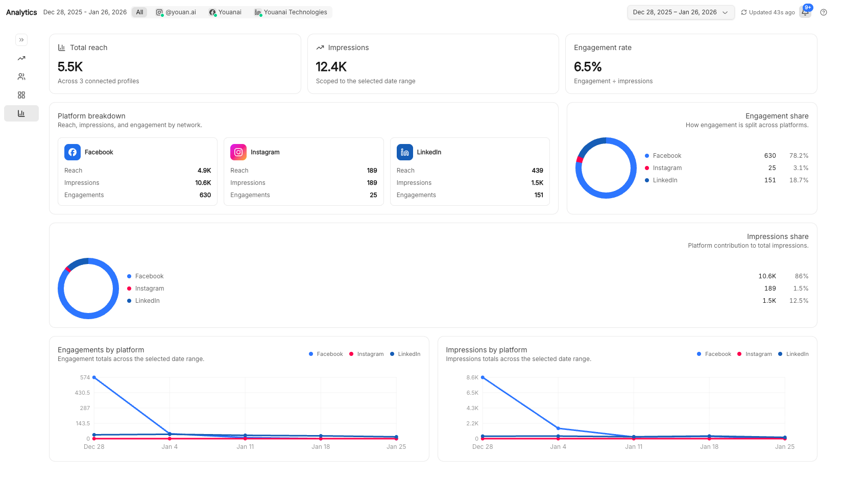This screenshot has height=504, width=843.
Task: Refresh the analytics data
Action: (x=743, y=12)
